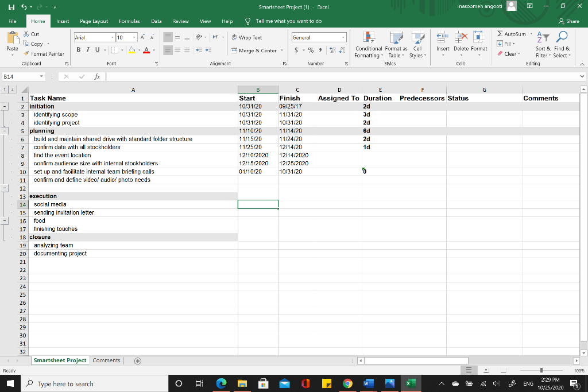Click the Share button
588x392 pixels.
tap(568, 21)
